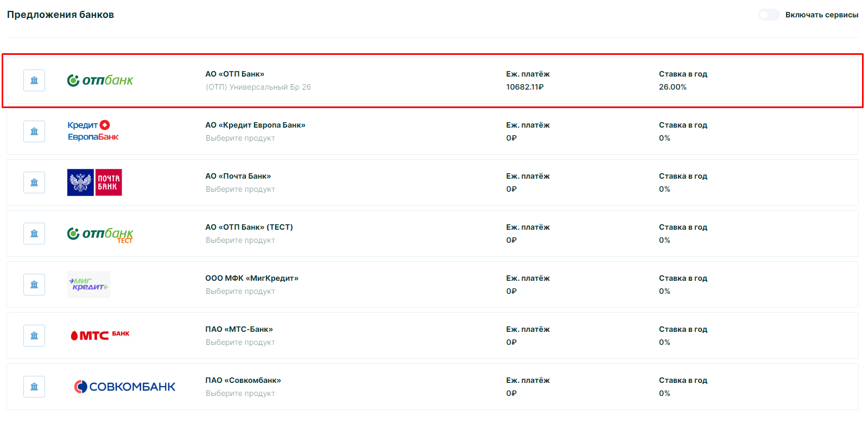868x422 pixels.
Task: Click the bank icon beside OTP Bank row
Action: click(34, 80)
